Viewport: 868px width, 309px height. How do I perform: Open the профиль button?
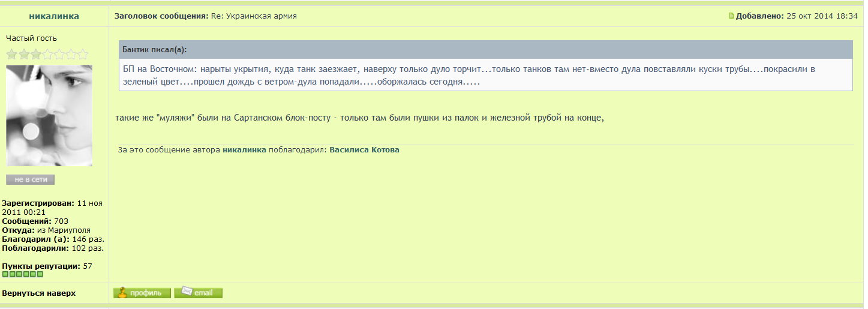(143, 293)
